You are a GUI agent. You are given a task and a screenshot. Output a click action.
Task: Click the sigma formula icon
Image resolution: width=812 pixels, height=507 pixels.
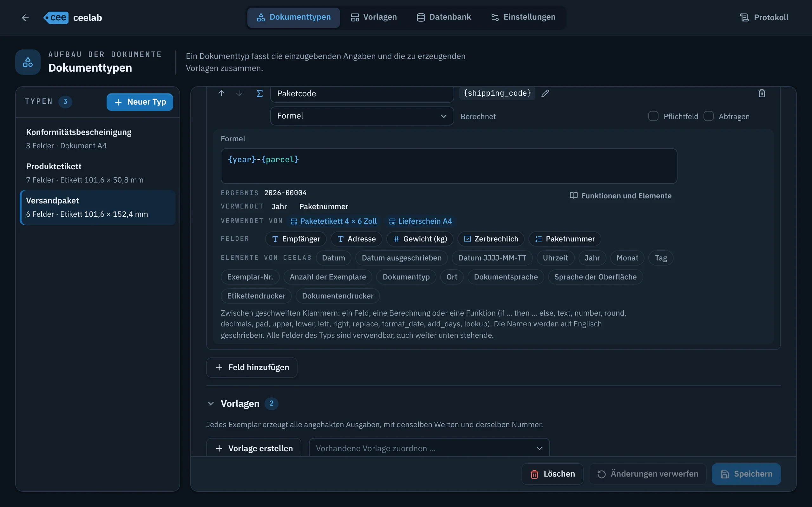pyautogui.click(x=259, y=93)
